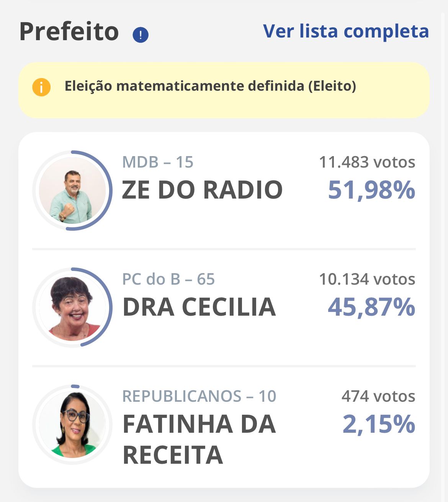Viewport: 448px width, 502px height.
Task: Select the ZE DO RADIO candidate name
Action: 202,190
